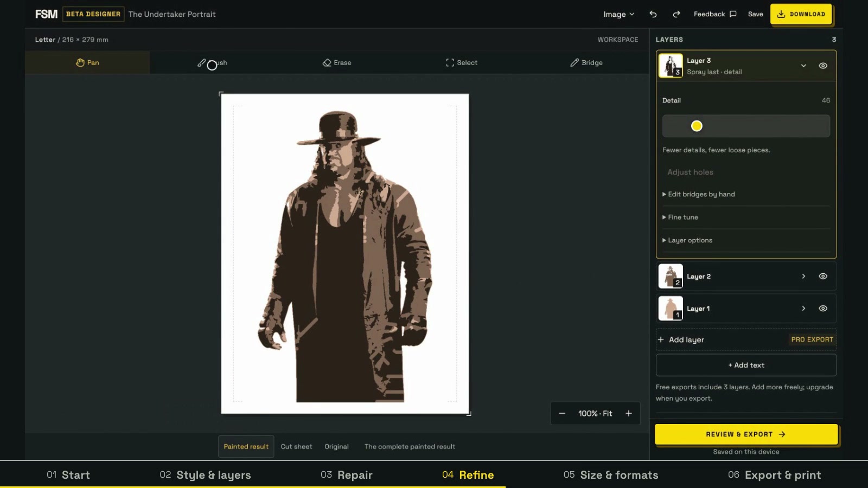The width and height of the screenshot is (868, 488).
Task: Click the 100% Fit zoom label
Action: click(x=595, y=413)
